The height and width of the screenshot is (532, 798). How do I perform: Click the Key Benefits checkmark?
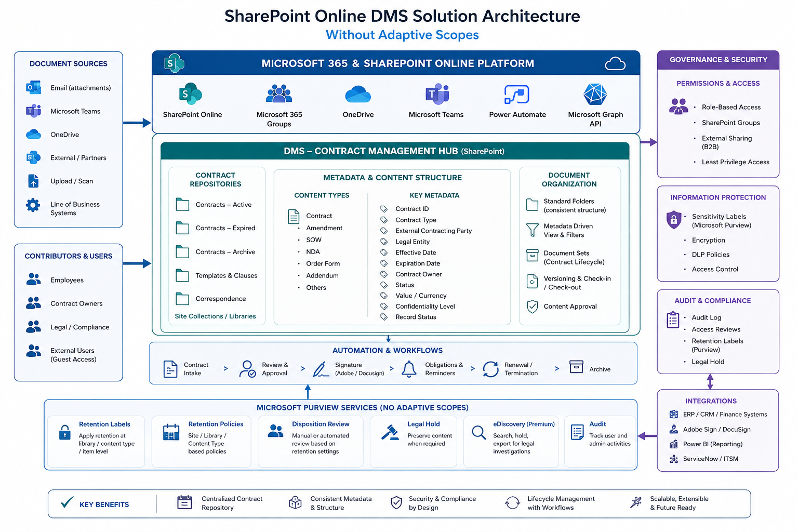pos(67,502)
